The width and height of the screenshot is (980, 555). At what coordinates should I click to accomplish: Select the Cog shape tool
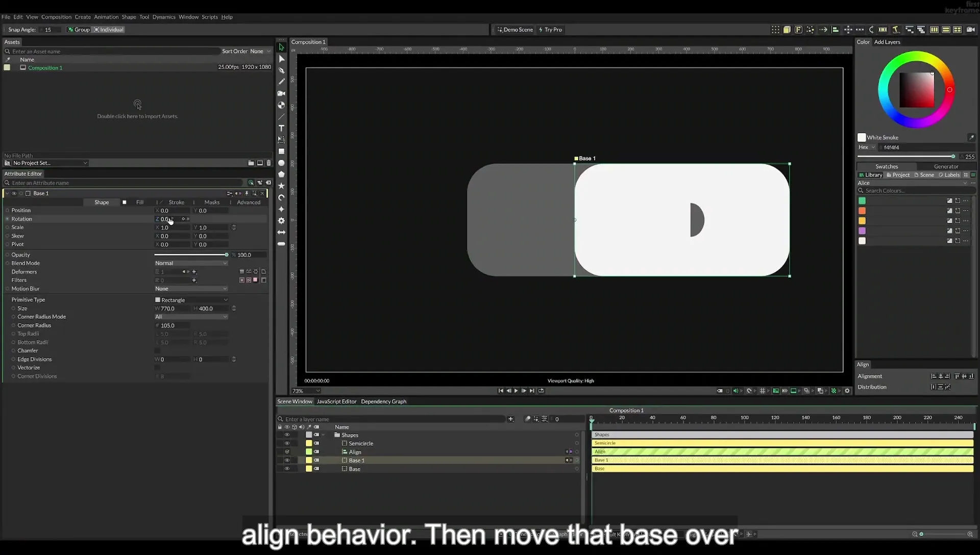click(x=281, y=221)
